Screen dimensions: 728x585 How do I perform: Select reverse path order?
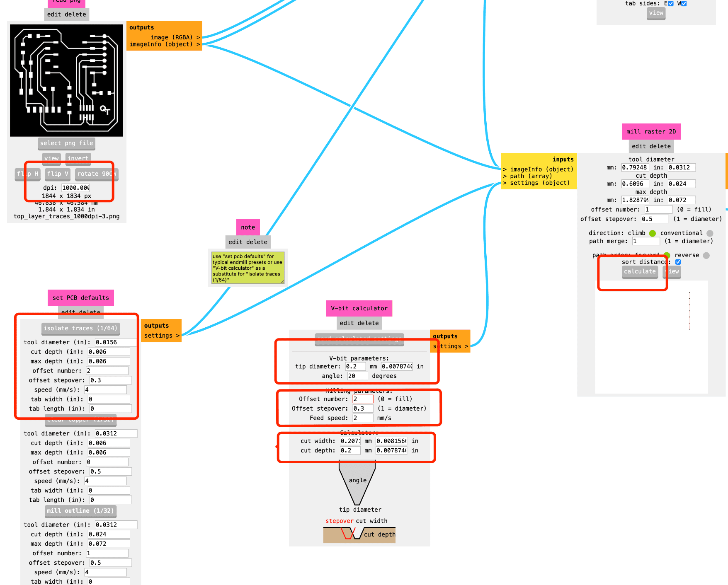click(706, 256)
